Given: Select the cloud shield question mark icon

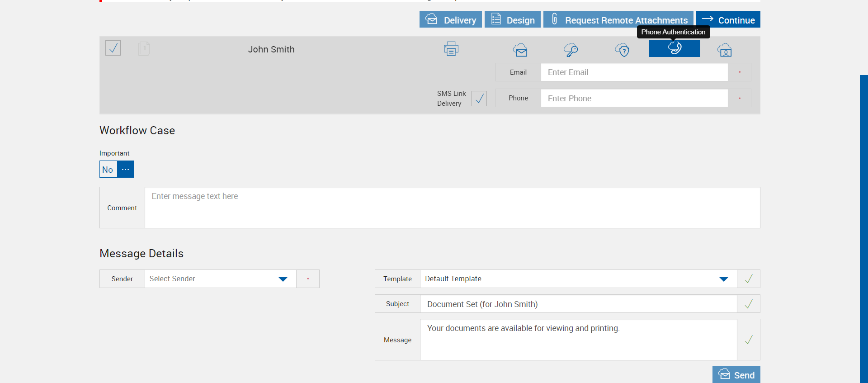Looking at the screenshot, I should (x=623, y=50).
